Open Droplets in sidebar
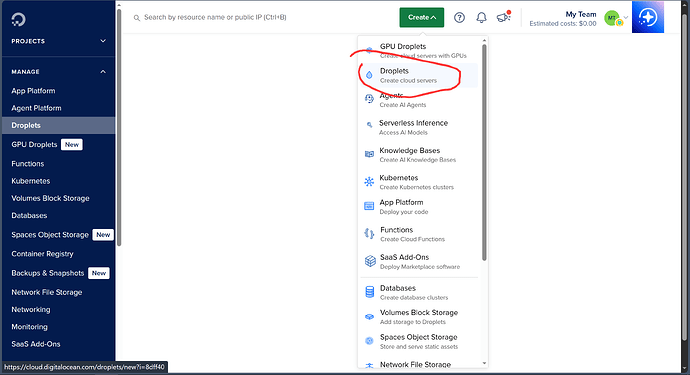The height and width of the screenshot is (375, 690). (x=59, y=125)
